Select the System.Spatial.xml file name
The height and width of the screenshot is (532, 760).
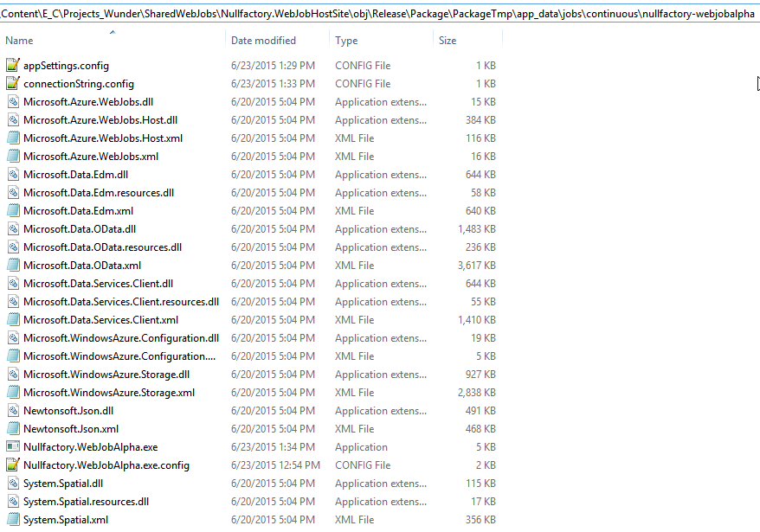point(66,519)
